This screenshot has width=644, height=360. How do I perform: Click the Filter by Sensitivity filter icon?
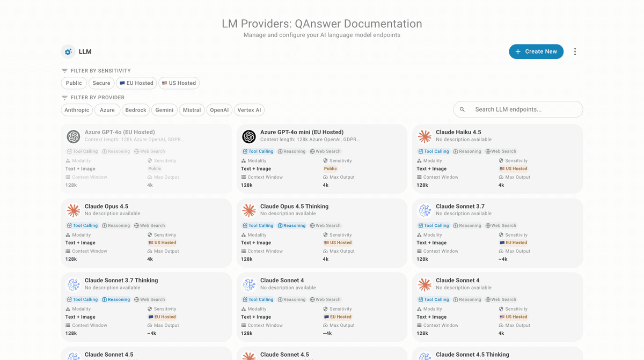64,71
